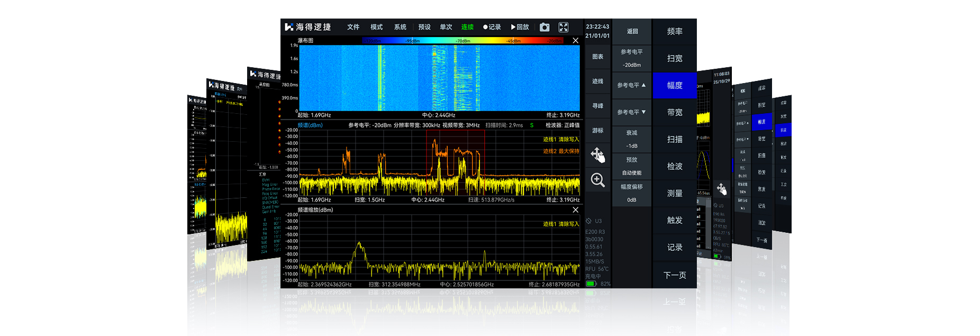Toggle 连续 continuous sweep mode
The image size is (980, 336).
coord(467,27)
